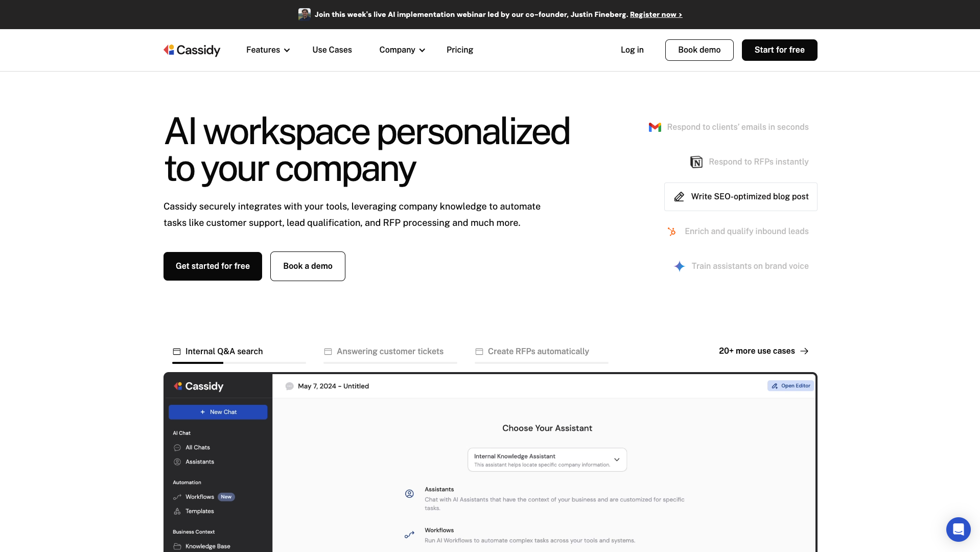Screen dimensions: 980x552
Task: Click the Register now webinar link
Action: [656, 15]
